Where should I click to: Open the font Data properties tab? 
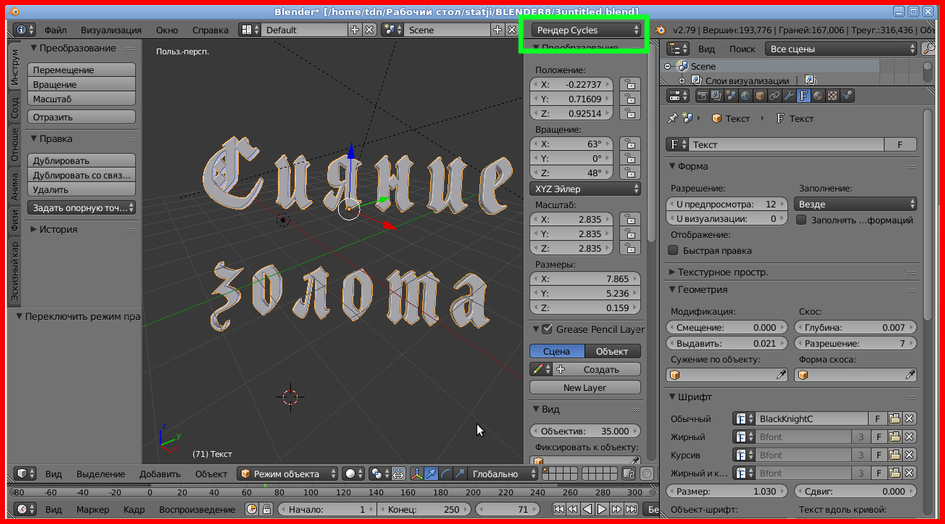click(803, 96)
